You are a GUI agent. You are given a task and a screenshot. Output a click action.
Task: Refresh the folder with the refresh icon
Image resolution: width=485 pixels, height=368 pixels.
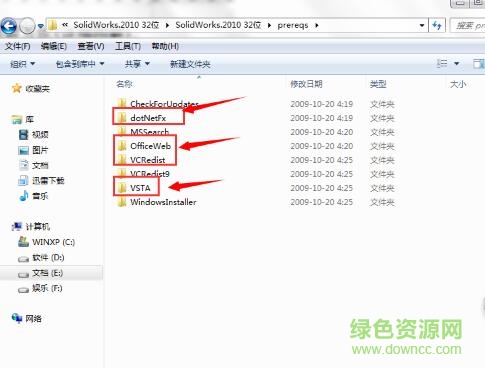pos(437,25)
